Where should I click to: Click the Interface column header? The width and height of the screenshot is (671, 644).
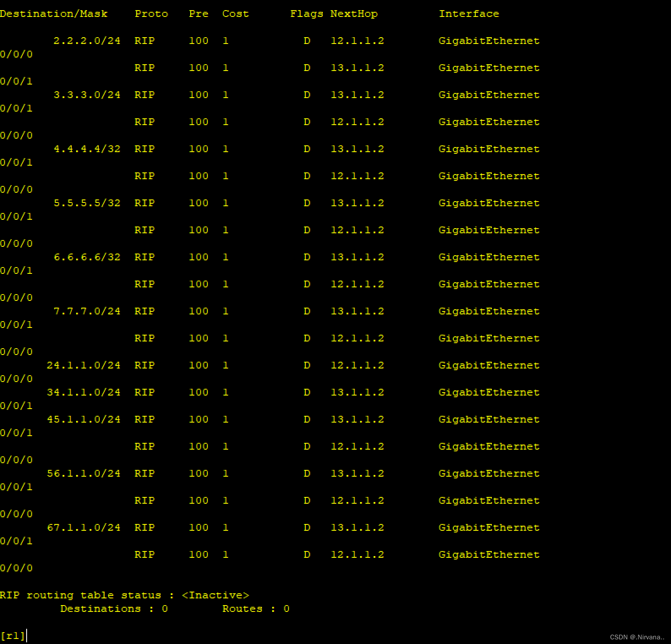tap(469, 14)
